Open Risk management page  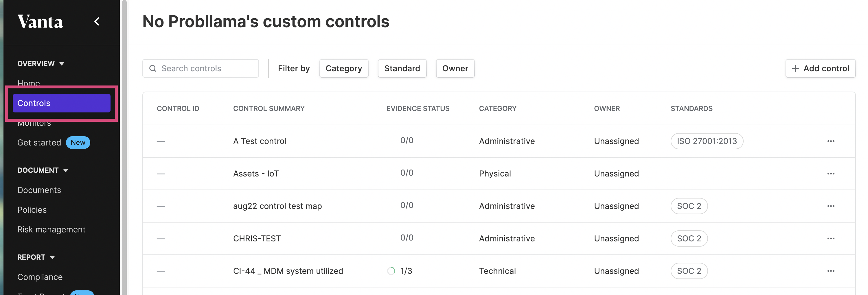coord(51,230)
